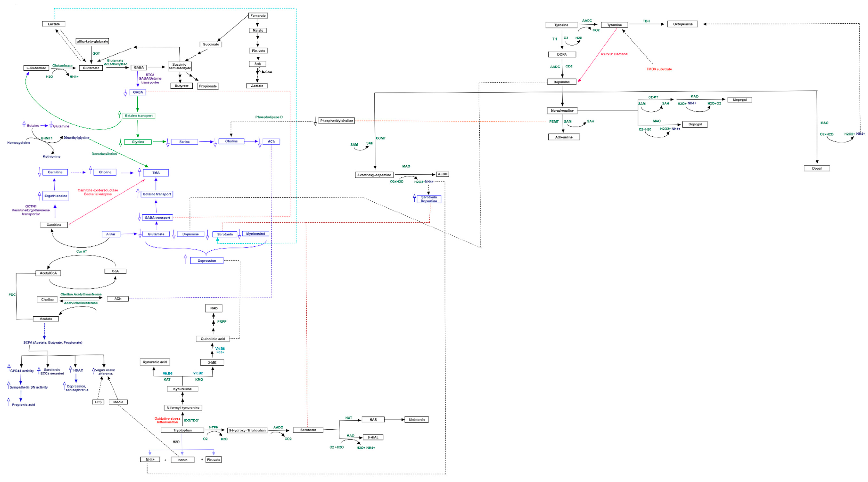Select the Quinolinic acid box
Screen dimensions: 868x482
coord(213,339)
